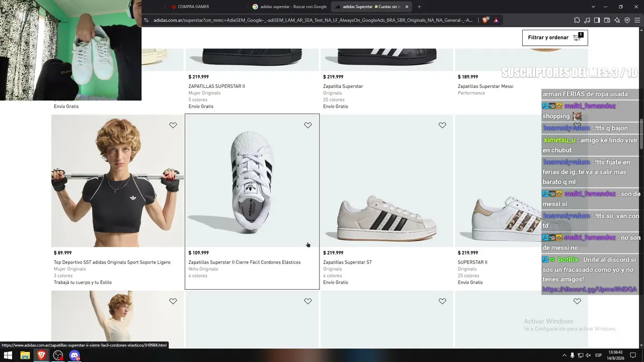Open Brave Leo AI assistant icon
644x362 pixels.
(x=617, y=20)
